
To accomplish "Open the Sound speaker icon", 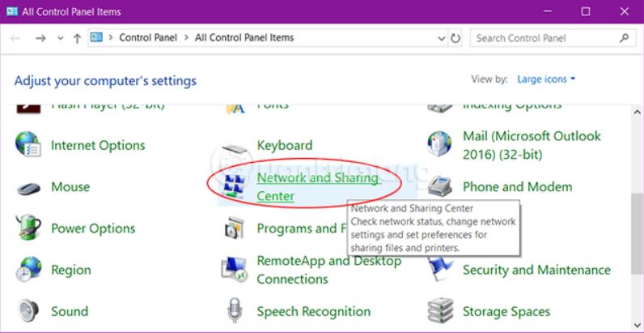I will [28, 311].
